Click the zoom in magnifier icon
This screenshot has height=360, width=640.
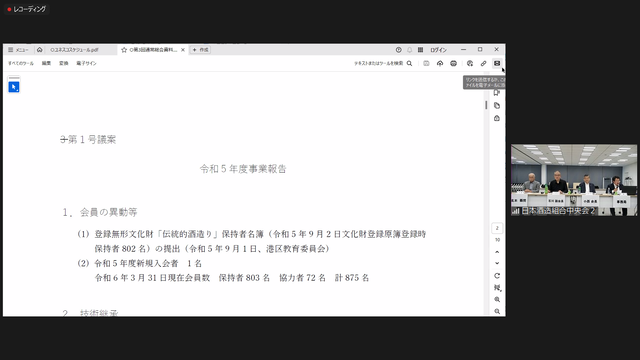pos(497,300)
